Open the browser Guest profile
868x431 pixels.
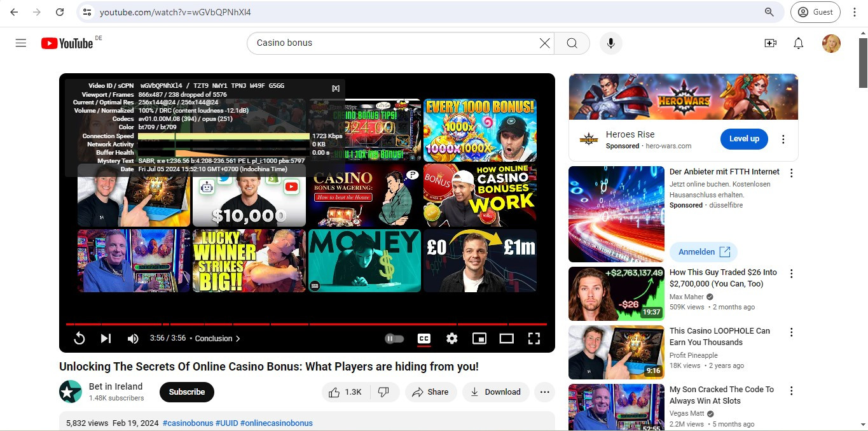(x=815, y=12)
